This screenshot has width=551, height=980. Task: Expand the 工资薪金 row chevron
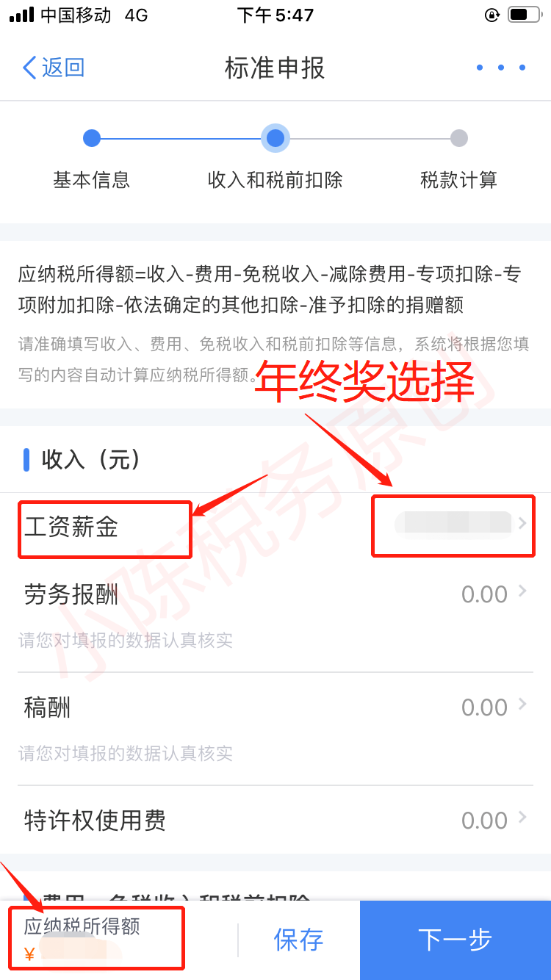click(x=522, y=523)
